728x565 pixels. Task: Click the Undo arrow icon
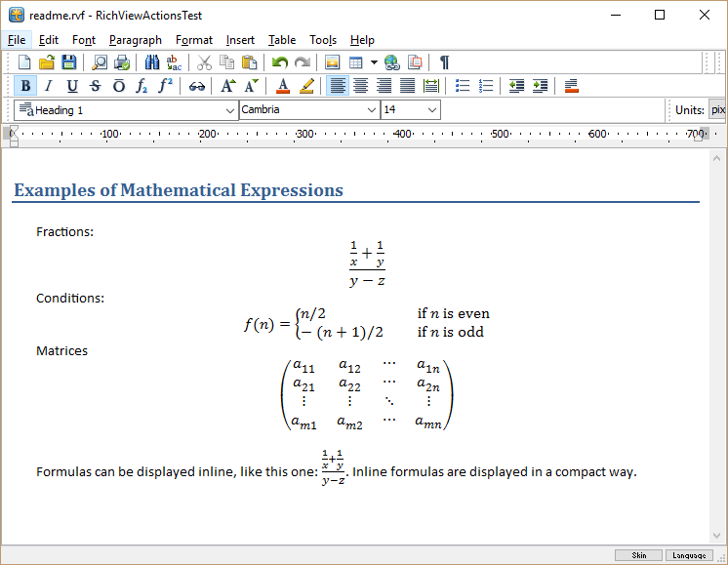(280, 62)
